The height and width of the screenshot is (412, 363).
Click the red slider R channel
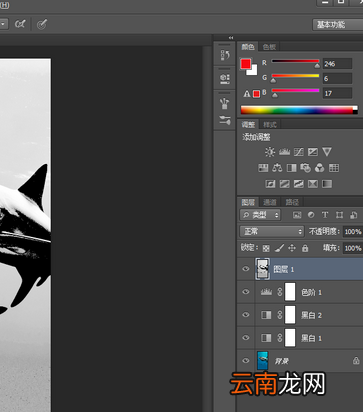[x=295, y=62]
